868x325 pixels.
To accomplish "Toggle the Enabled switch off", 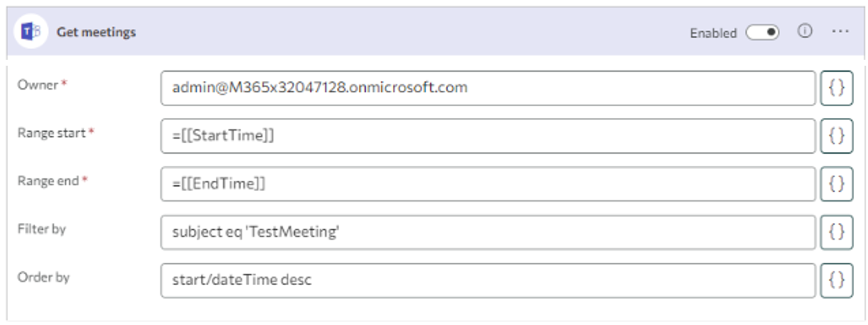I will (x=763, y=32).
